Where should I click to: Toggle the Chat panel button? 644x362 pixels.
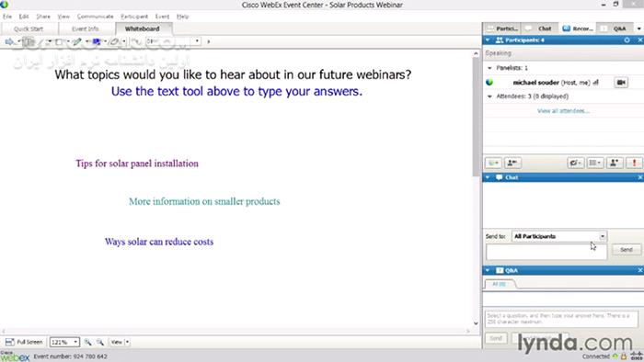[x=539, y=28]
